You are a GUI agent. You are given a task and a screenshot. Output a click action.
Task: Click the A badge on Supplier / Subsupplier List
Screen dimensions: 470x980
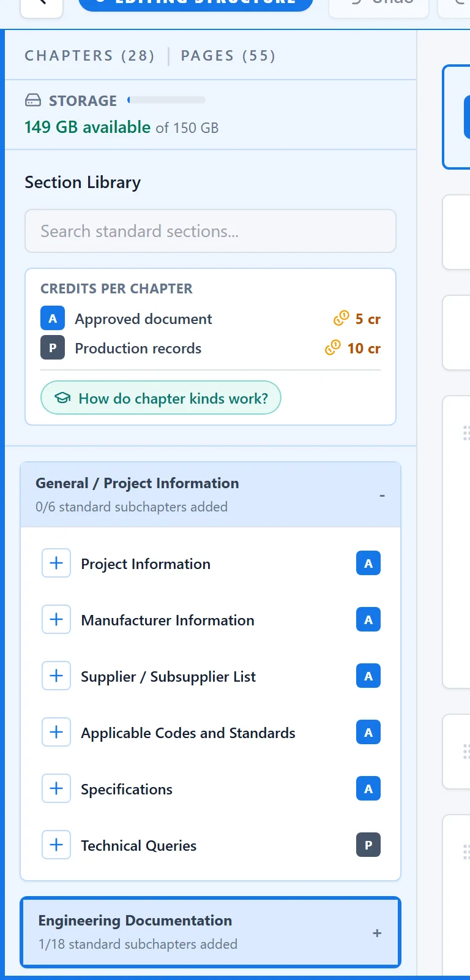click(368, 676)
